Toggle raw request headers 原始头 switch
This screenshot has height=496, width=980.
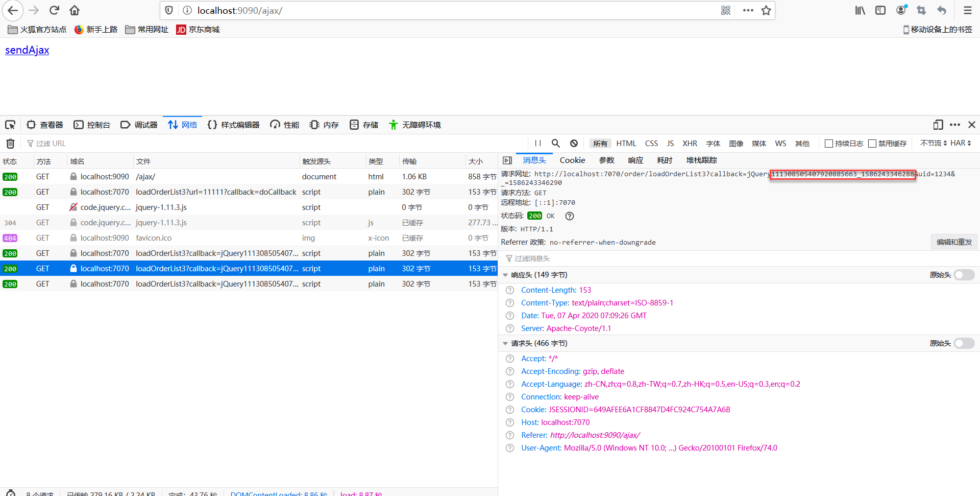(964, 343)
